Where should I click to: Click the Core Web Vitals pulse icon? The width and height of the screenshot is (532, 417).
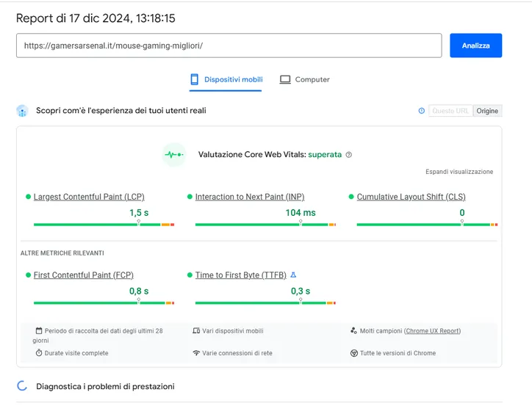pos(174,155)
